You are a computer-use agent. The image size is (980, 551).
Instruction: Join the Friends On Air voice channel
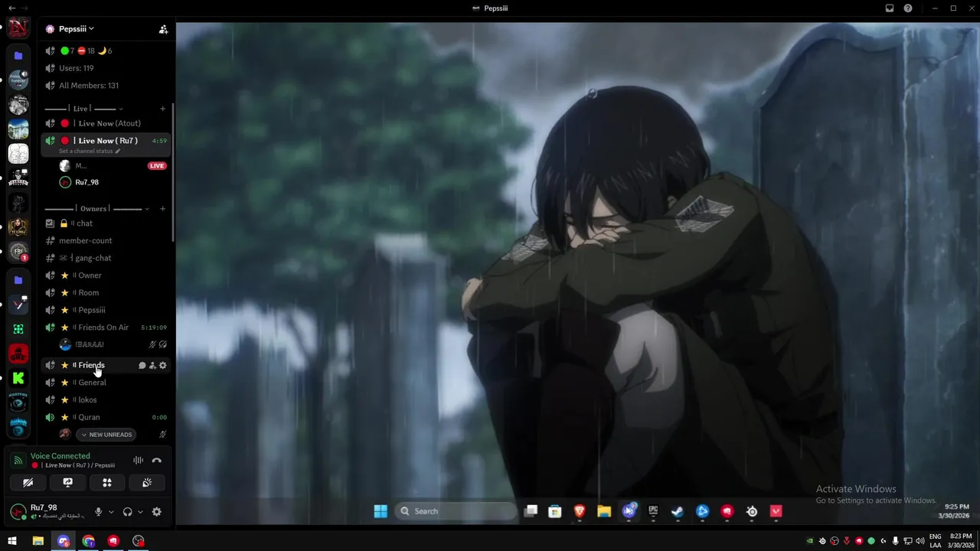coord(106,328)
